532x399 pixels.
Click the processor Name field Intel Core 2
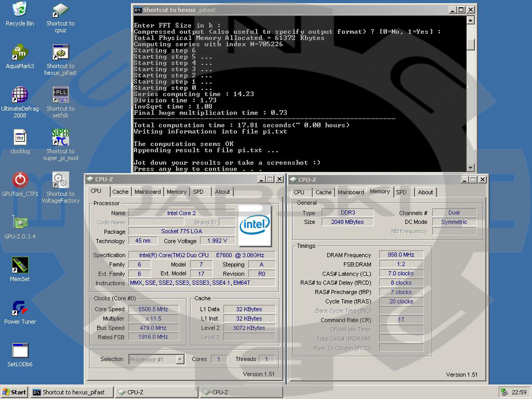coord(181,213)
